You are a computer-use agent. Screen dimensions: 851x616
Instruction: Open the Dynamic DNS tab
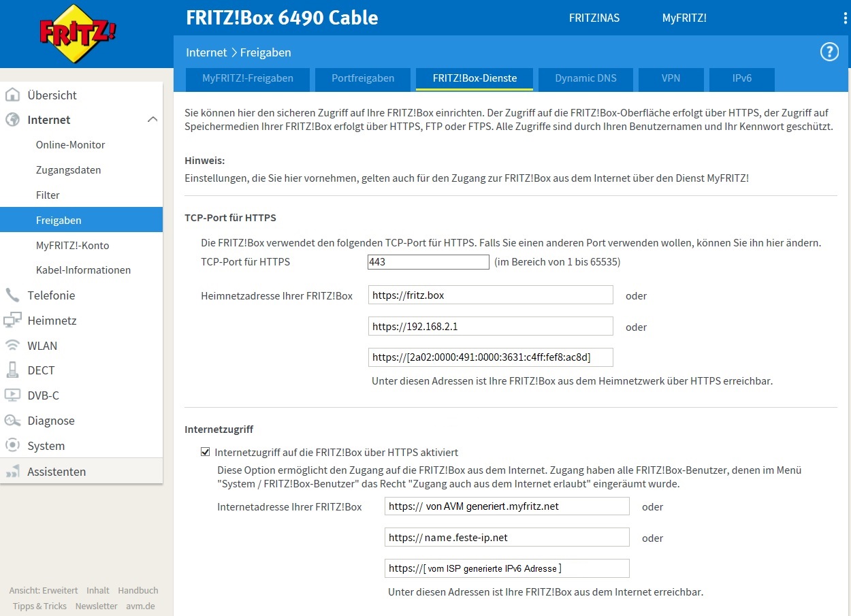(x=585, y=78)
